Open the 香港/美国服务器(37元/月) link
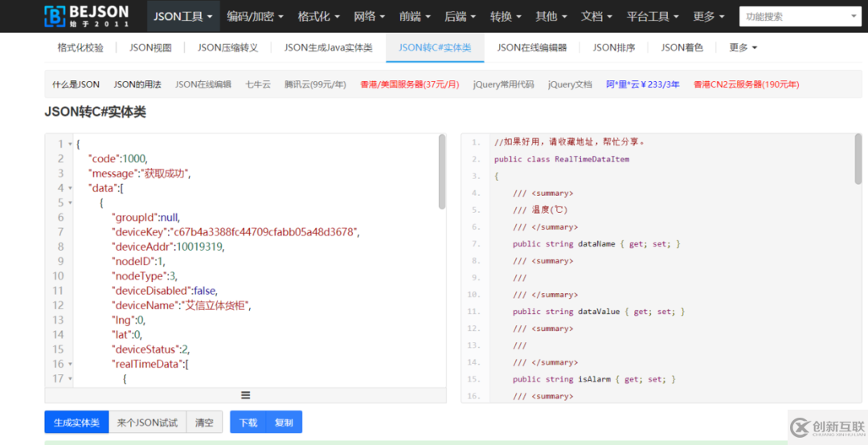This screenshot has height=445, width=868. 410,84
